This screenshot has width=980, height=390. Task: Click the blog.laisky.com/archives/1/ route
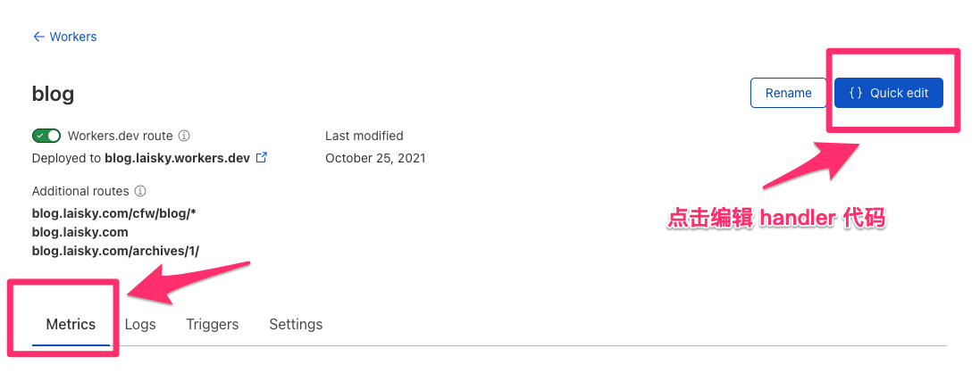point(115,251)
